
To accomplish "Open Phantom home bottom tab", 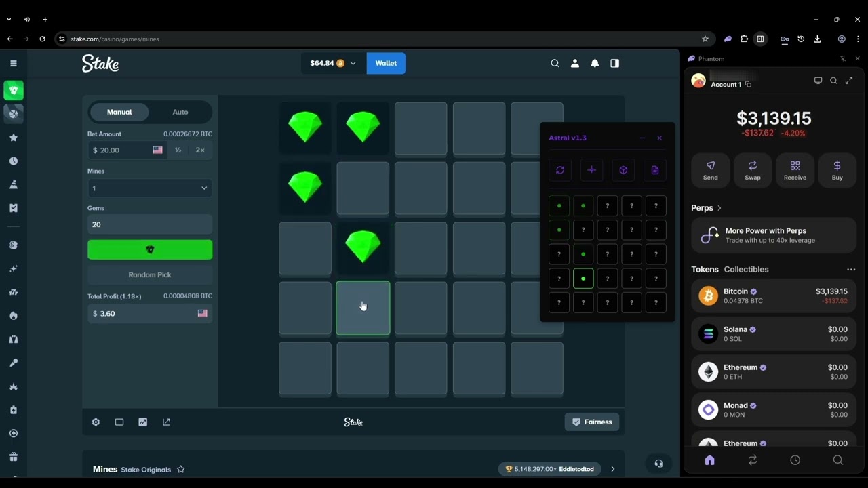I will click(x=710, y=460).
